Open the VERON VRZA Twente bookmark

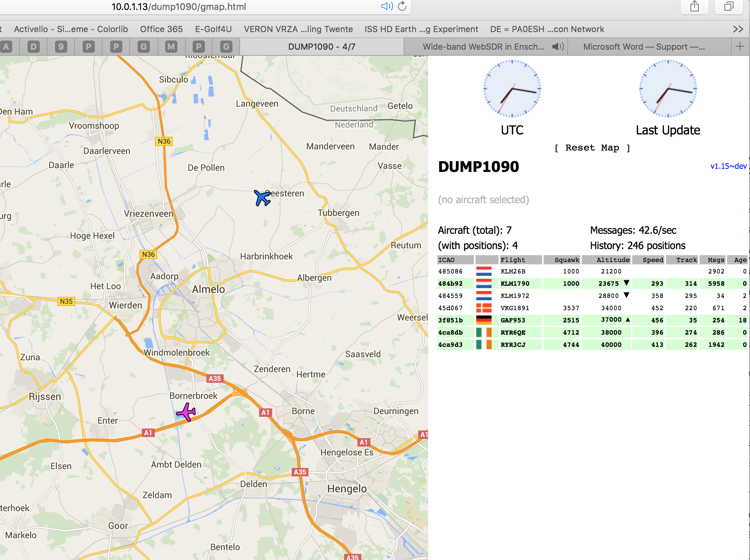[298, 29]
